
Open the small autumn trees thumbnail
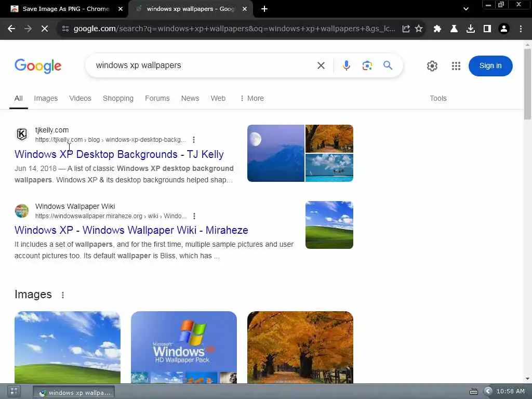(329, 139)
